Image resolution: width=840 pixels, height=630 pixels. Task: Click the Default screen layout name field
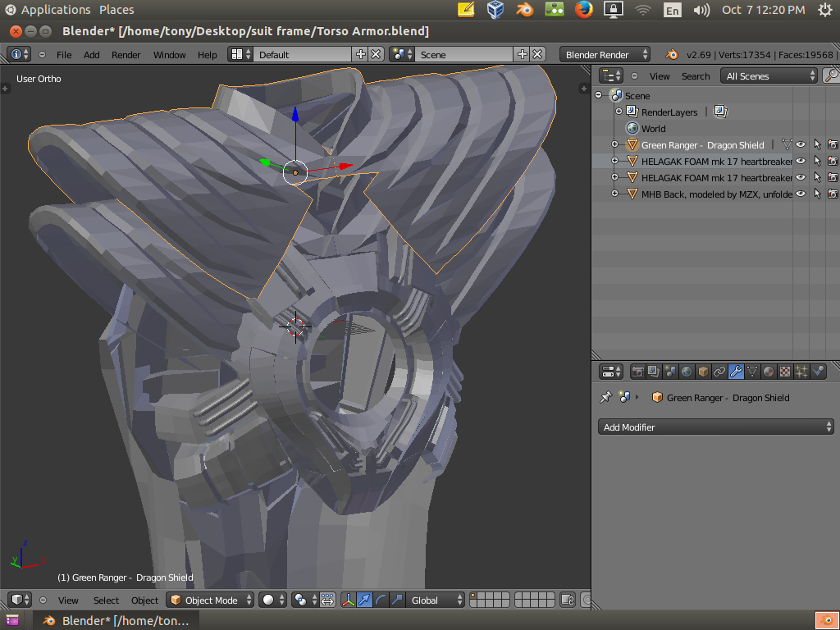pos(302,55)
